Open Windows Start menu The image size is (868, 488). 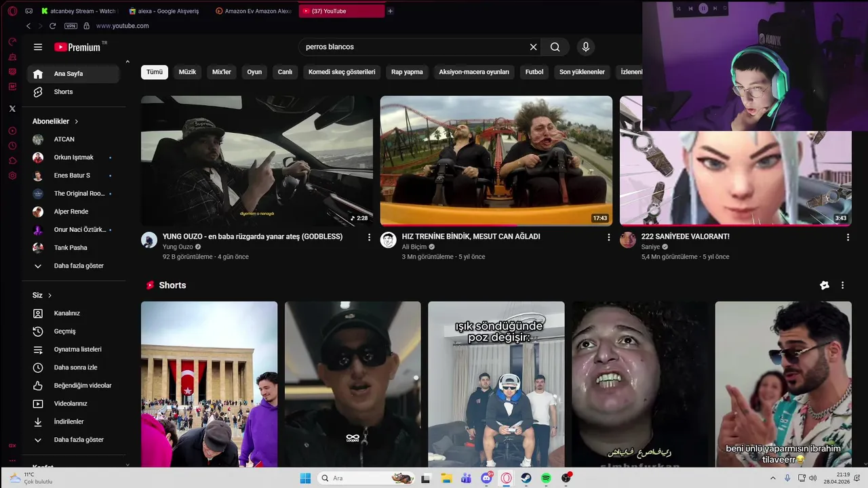click(x=305, y=478)
